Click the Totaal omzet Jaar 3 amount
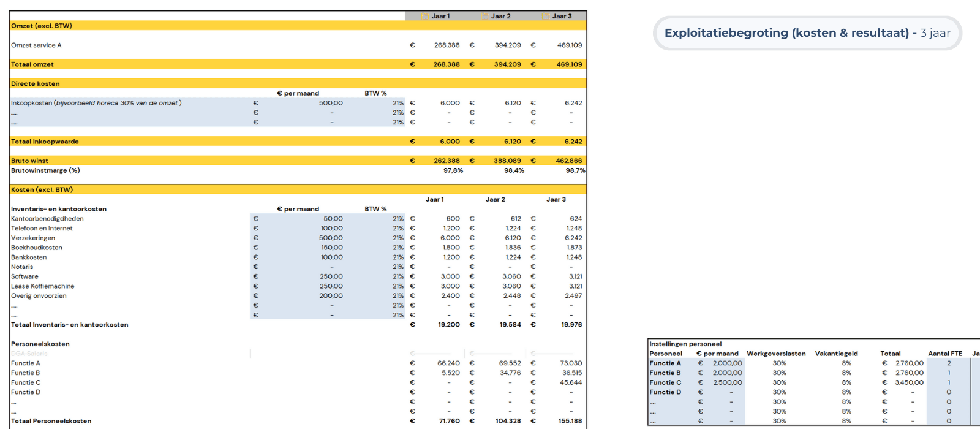This screenshot has width=980, height=429. [x=569, y=64]
